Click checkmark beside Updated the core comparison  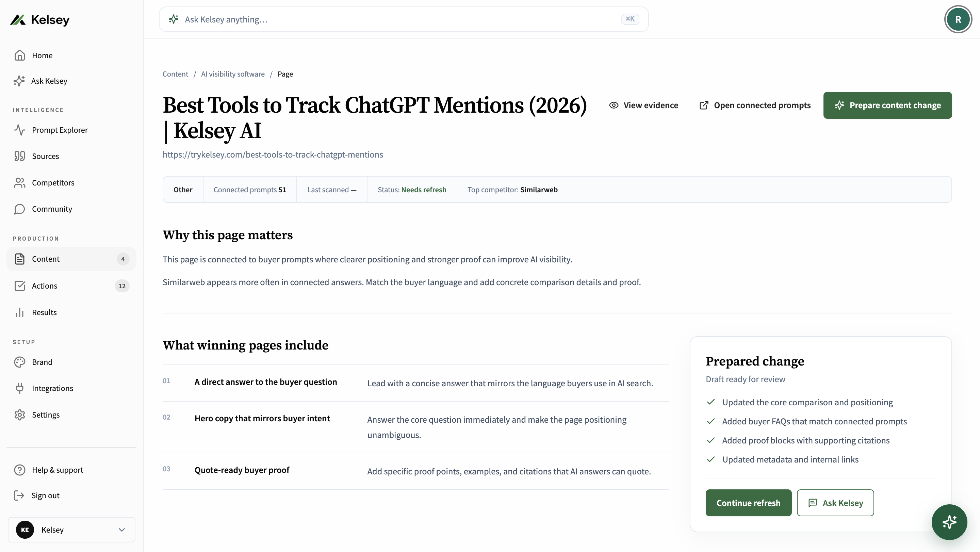pyautogui.click(x=710, y=402)
